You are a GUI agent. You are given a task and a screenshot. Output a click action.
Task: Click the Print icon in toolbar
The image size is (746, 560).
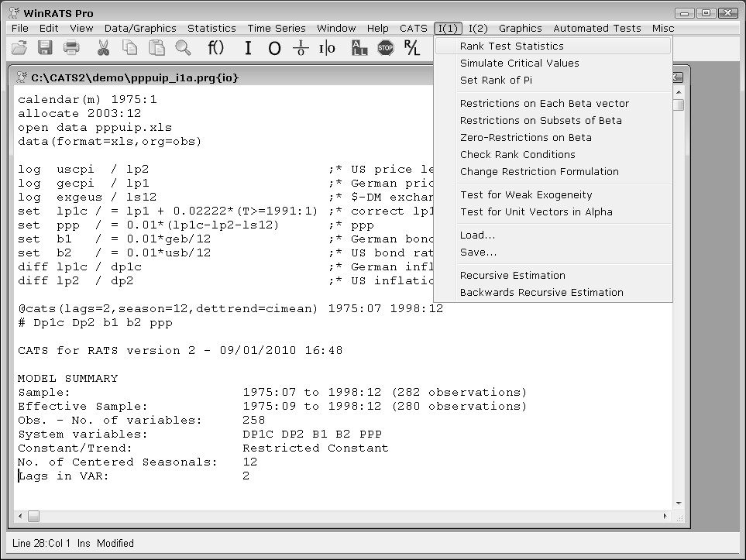pos(71,48)
